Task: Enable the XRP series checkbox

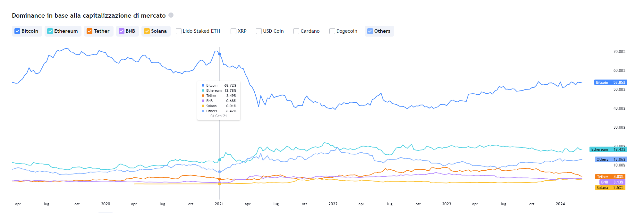Action: tap(233, 31)
